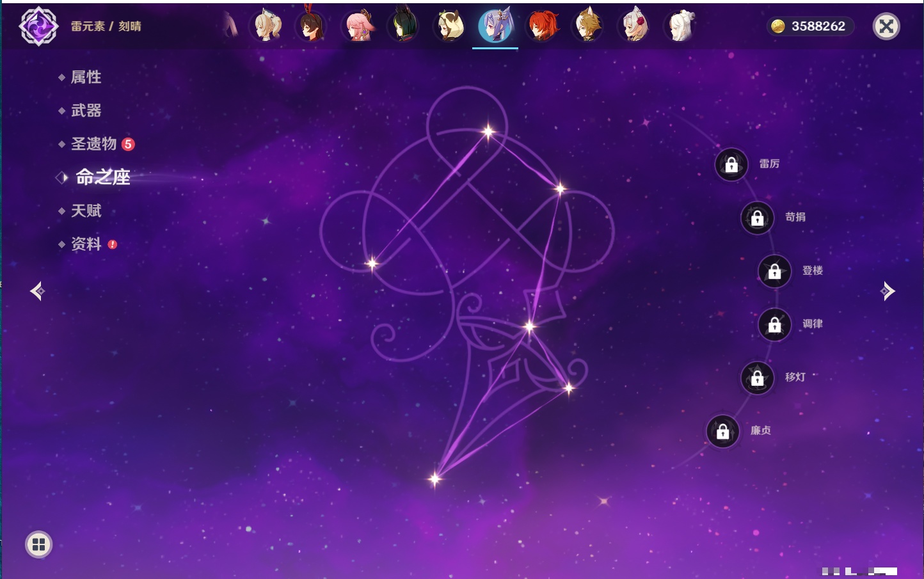Image resolution: width=924 pixels, height=579 pixels.
Task: Open the four-square grid menu button
Action: [38, 544]
